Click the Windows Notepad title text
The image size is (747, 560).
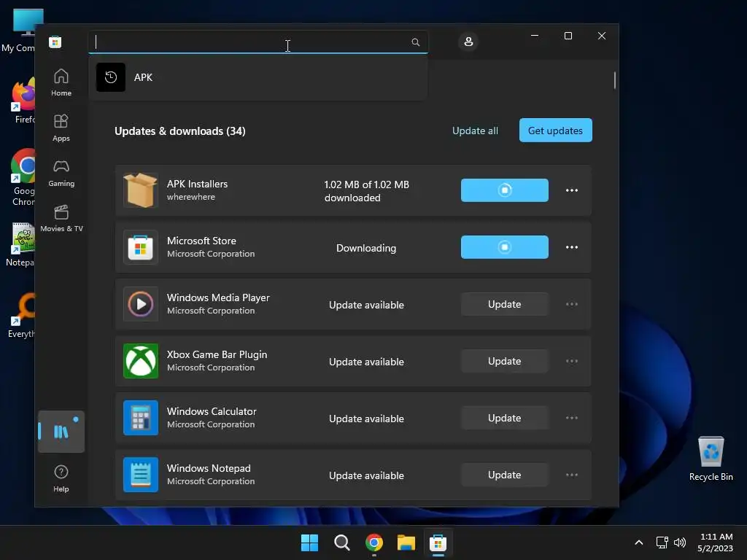tap(209, 468)
